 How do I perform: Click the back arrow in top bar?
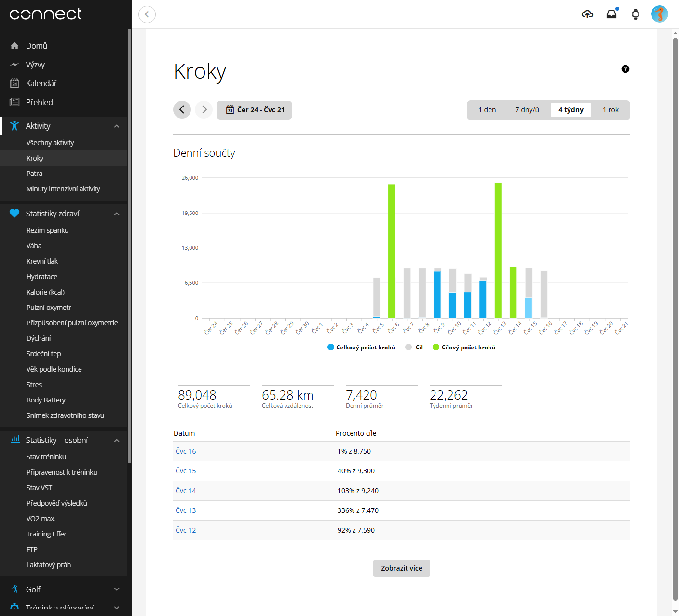pos(147,14)
